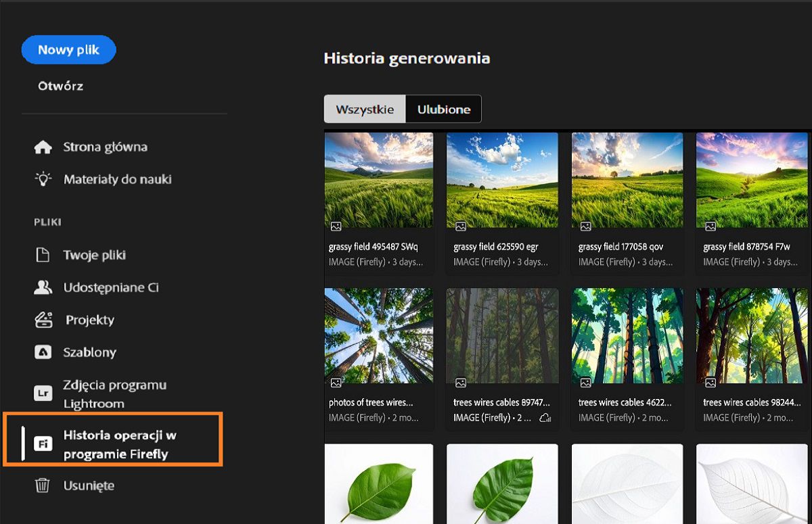812x524 pixels.
Task: Click the label trees wires cables 98244...
Action: click(x=751, y=402)
